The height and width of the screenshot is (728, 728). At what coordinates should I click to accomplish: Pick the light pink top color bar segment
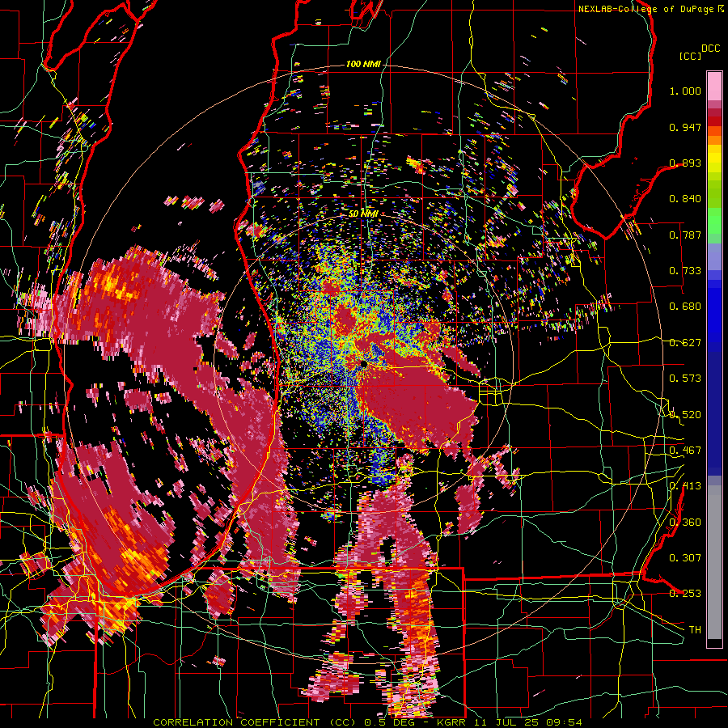coord(714,86)
